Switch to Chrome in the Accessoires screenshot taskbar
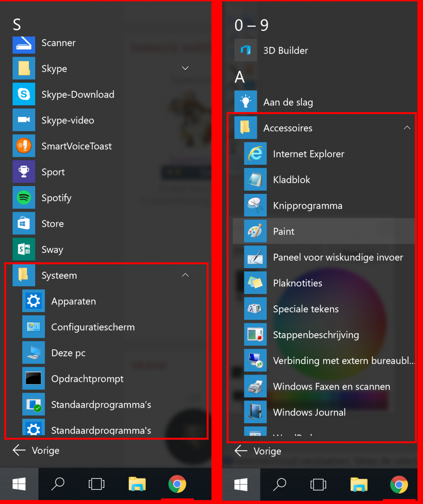423x504 pixels. [399, 485]
